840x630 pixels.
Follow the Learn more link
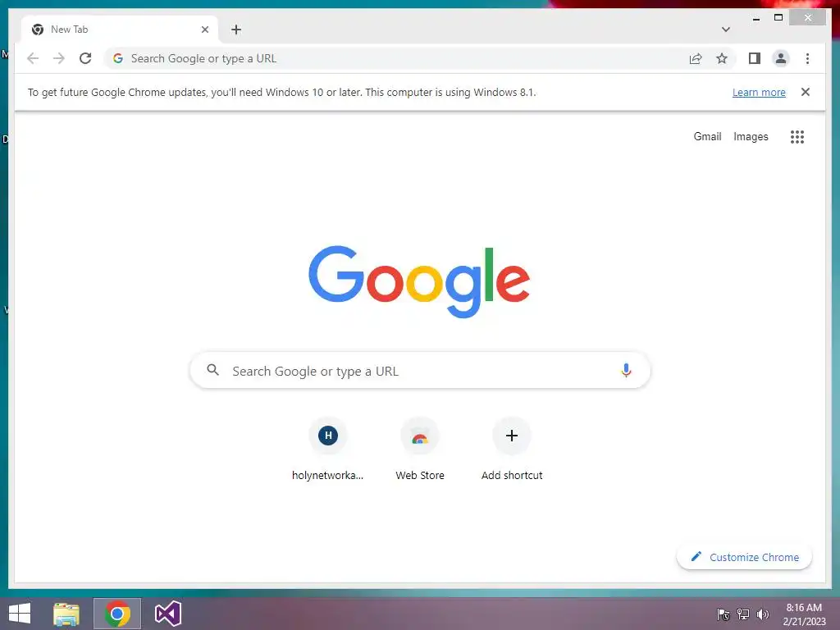pyautogui.click(x=759, y=92)
